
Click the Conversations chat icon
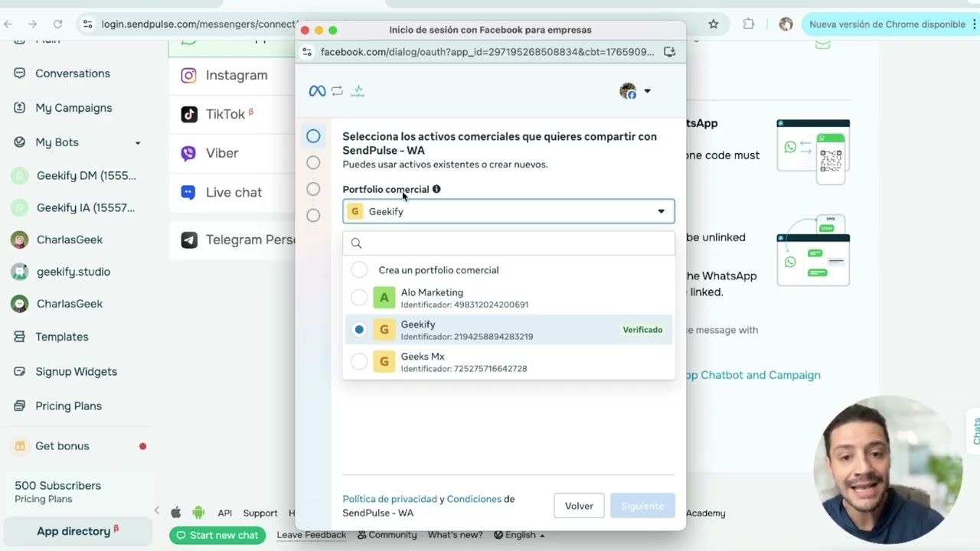tap(20, 73)
